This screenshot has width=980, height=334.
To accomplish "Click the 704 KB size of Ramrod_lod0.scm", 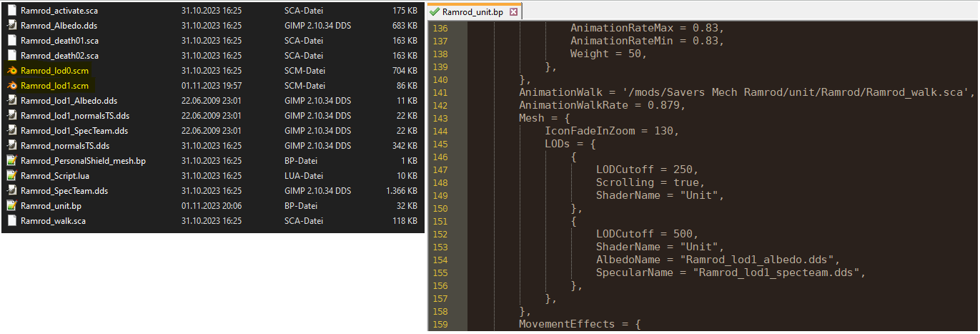I will 405,70.
